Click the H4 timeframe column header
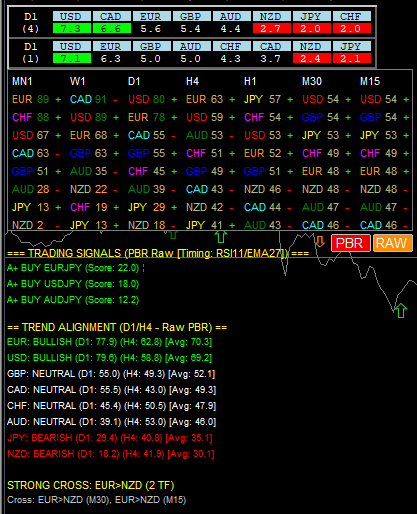This screenshot has width=417, height=514. point(192,81)
